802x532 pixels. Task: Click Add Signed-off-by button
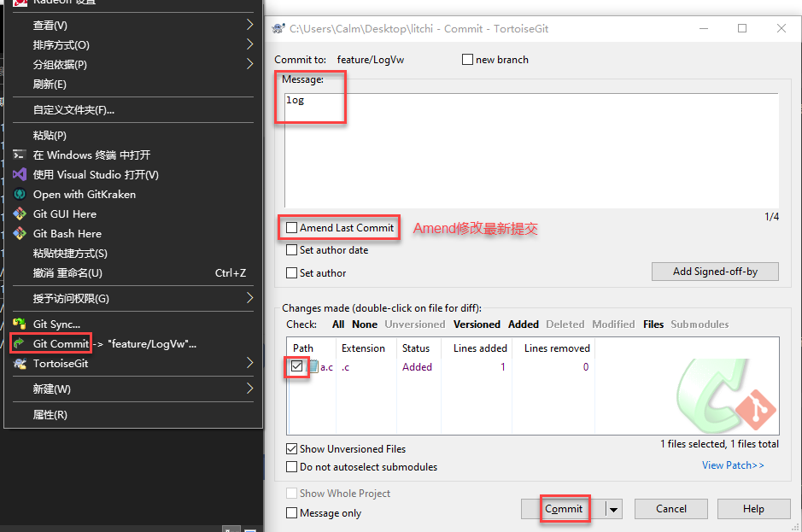[715, 272]
